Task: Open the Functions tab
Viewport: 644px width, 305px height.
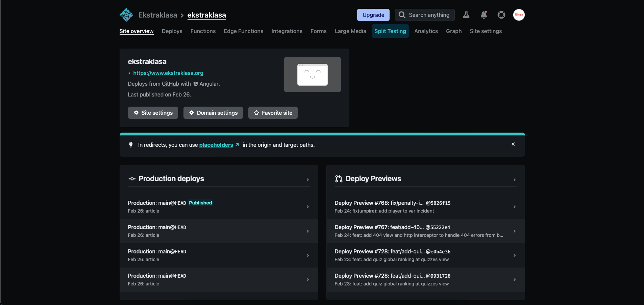Action: pyautogui.click(x=203, y=31)
